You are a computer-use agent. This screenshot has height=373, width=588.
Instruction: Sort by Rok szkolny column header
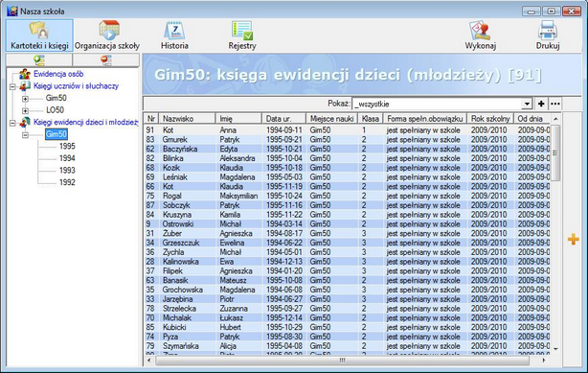490,119
